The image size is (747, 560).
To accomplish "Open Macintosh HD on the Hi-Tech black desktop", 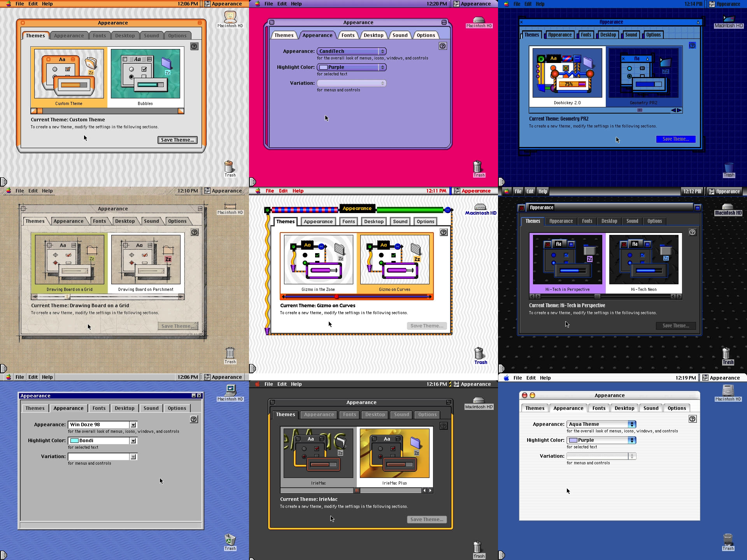I will click(x=728, y=207).
